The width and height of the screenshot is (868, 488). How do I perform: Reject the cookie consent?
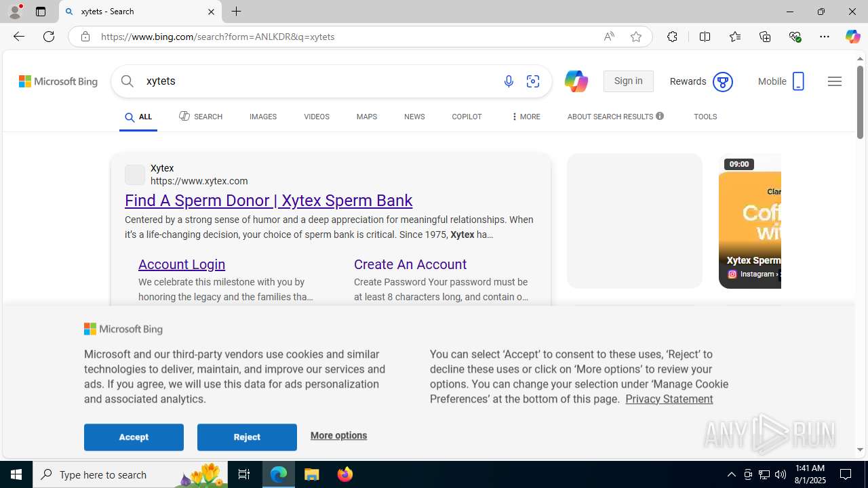click(x=247, y=437)
